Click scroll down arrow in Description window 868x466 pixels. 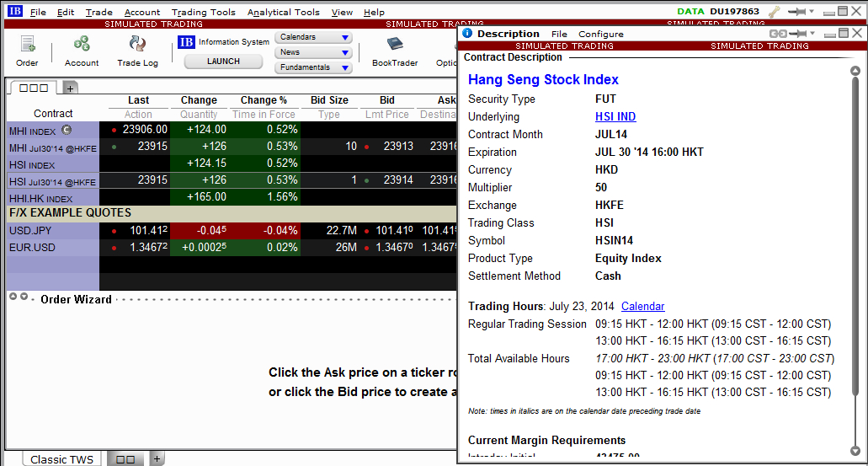point(855,451)
